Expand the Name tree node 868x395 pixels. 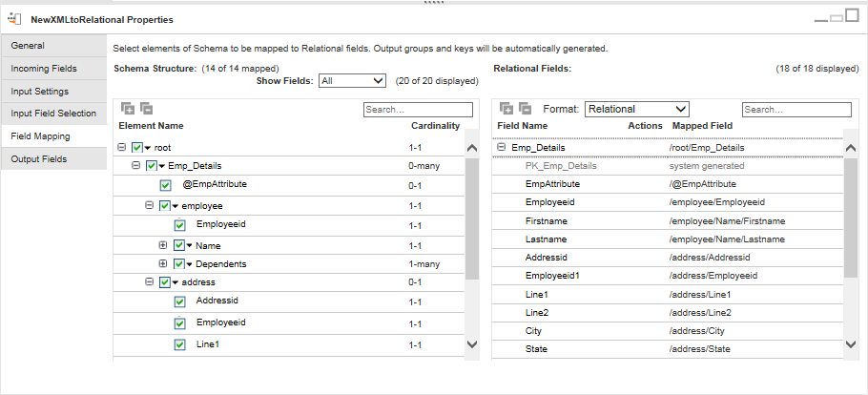tap(163, 244)
